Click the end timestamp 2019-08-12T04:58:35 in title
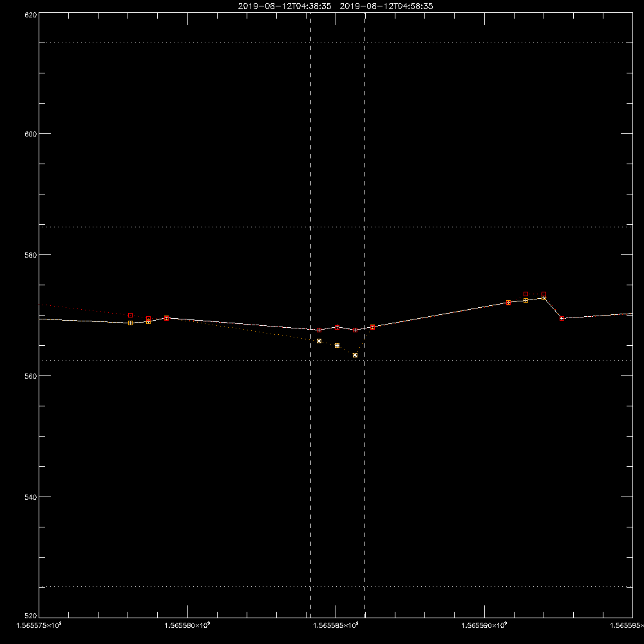This screenshot has height=644, width=644. (386, 6)
